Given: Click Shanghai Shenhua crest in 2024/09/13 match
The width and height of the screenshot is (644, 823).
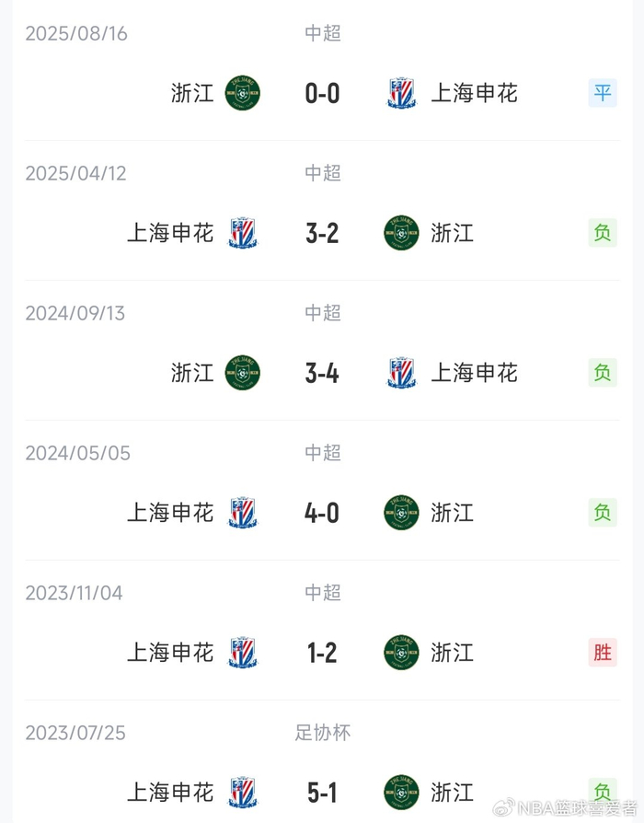Looking at the screenshot, I should click(402, 373).
